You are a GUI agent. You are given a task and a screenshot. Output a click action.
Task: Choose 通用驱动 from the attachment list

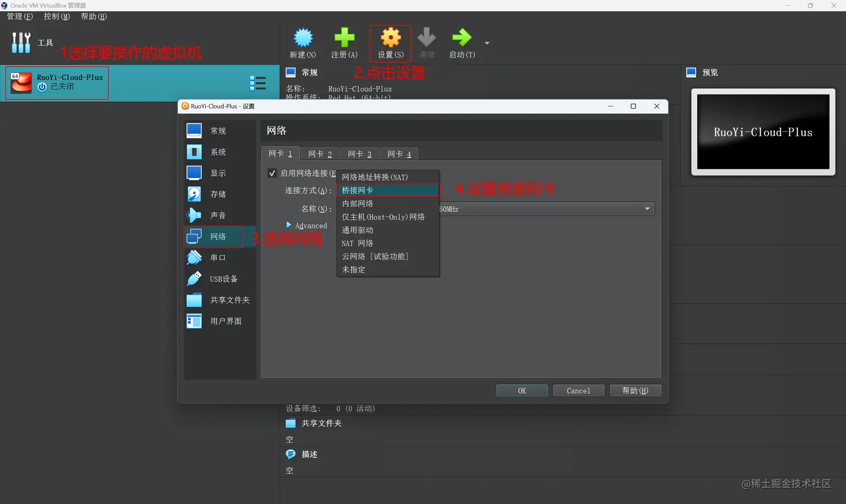click(x=388, y=230)
